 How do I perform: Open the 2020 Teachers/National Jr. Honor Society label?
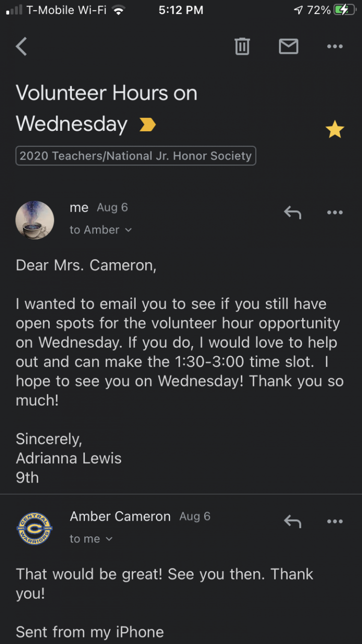click(x=136, y=156)
